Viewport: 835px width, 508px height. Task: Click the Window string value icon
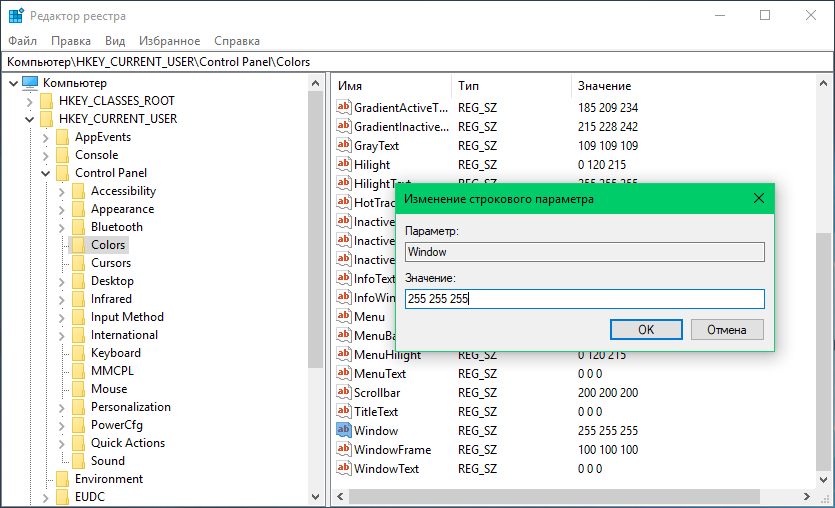click(x=344, y=431)
